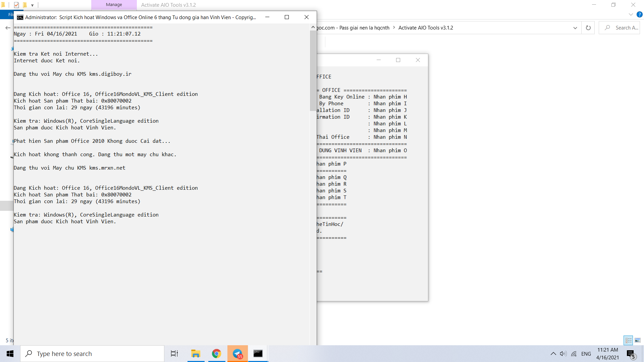Open Task View on the taskbar
This screenshot has height=362, width=644.
click(174, 354)
